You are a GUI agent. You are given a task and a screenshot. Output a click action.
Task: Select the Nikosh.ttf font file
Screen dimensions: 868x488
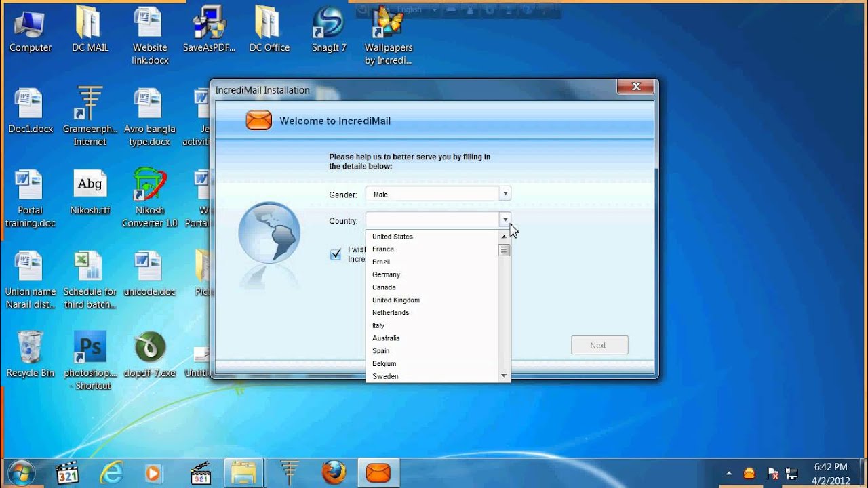[x=90, y=192]
